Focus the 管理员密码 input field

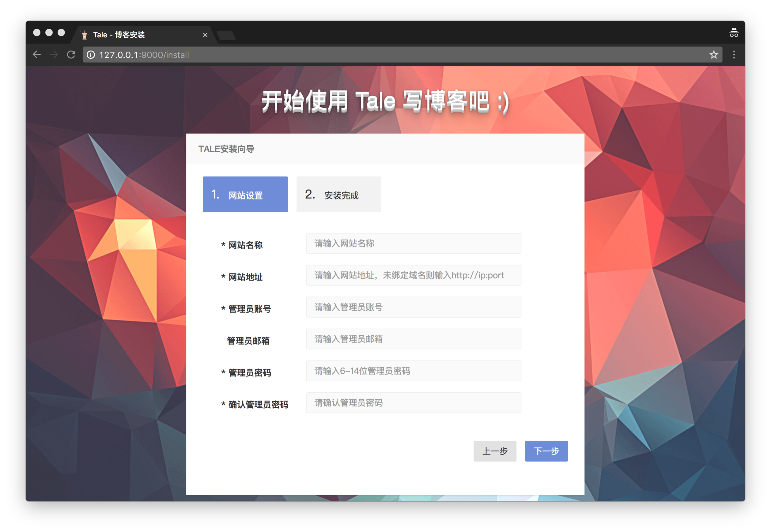[413, 371]
